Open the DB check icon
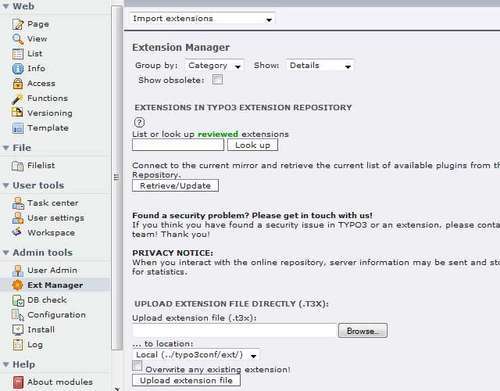The width and height of the screenshot is (500, 391). [18, 300]
